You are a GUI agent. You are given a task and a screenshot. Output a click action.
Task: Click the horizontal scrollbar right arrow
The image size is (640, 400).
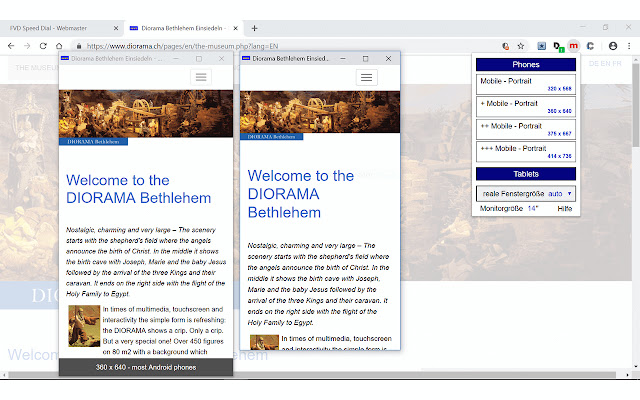click(x=628, y=374)
